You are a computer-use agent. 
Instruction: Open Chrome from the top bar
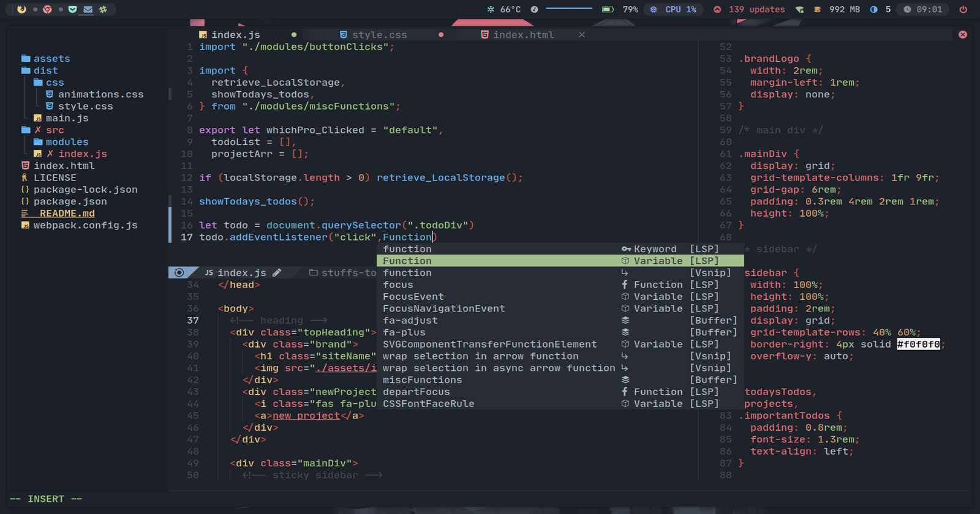(47, 9)
